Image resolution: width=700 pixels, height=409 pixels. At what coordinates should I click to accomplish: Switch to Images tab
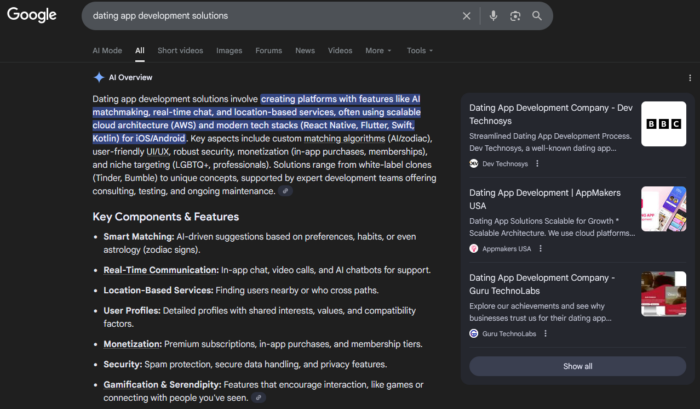(x=229, y=50)
